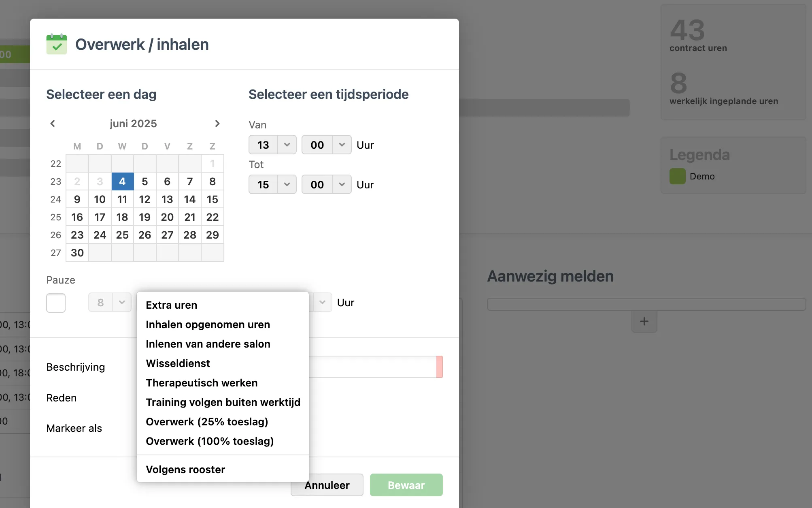Select 'Extra uren' from the list
Image resolution: width=812 pixels, height=508 pixels.
tap(172, 305)
